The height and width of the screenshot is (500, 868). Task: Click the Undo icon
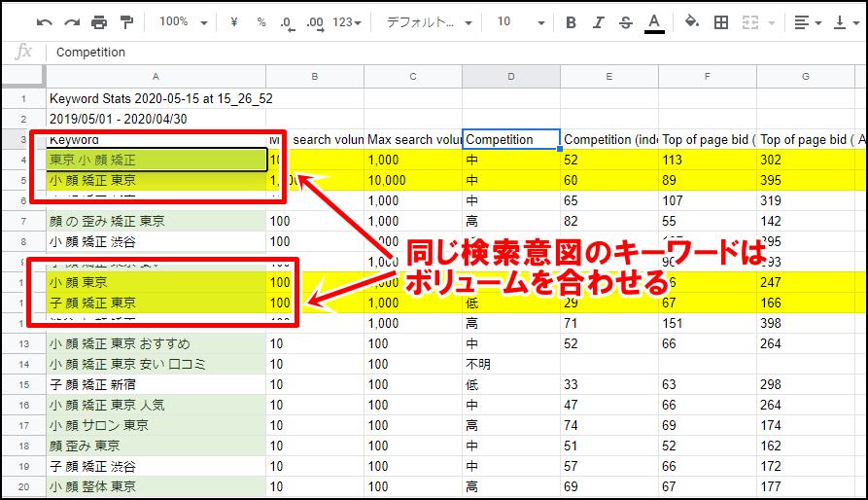(45, 22)
